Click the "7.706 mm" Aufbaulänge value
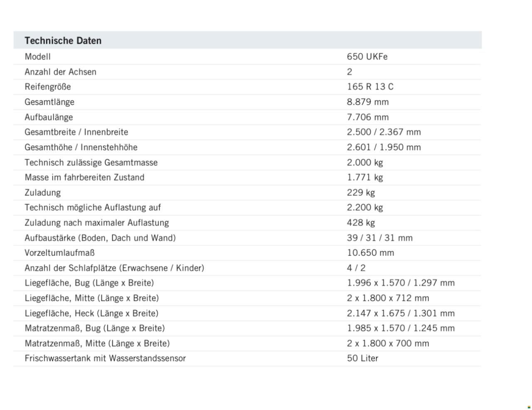Viewport: 532px width, 410px height. [x=368, y=117]
